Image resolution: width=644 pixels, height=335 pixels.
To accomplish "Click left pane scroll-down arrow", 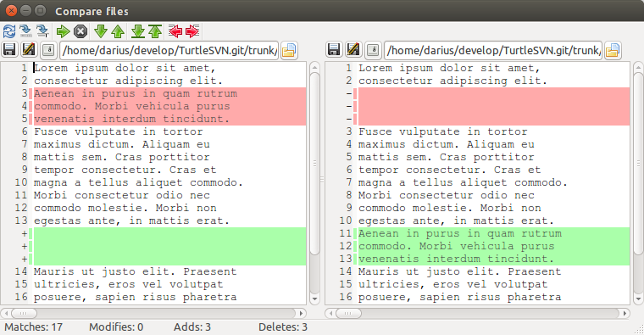I will click(314, 299).
